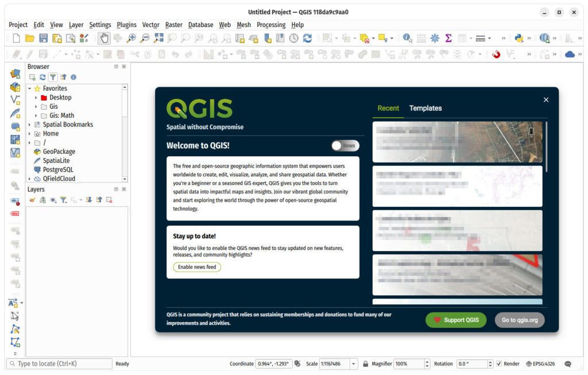Screen dimensions: 588x375
Task: Click the Zoom In magnifier tool
Action: [x=131, y=38]
